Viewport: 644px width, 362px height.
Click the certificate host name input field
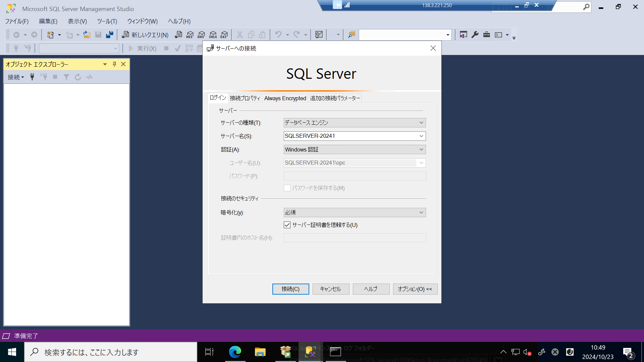[x=354, y=237]
